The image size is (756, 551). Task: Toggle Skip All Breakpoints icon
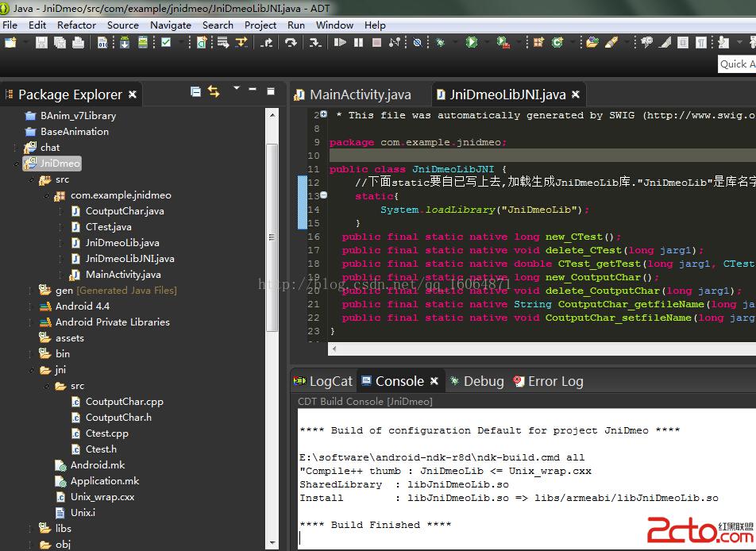(x=418, y=43)
